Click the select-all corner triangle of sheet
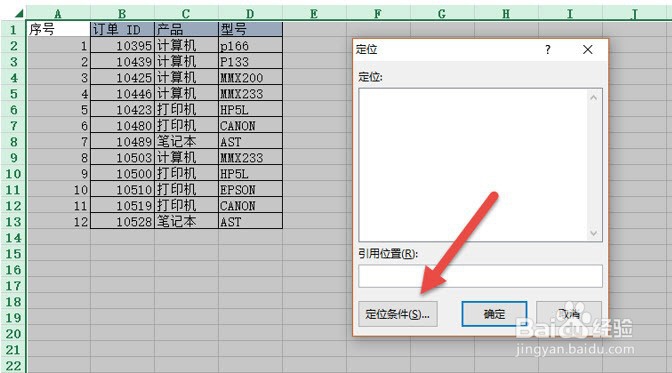 [18, 14]
